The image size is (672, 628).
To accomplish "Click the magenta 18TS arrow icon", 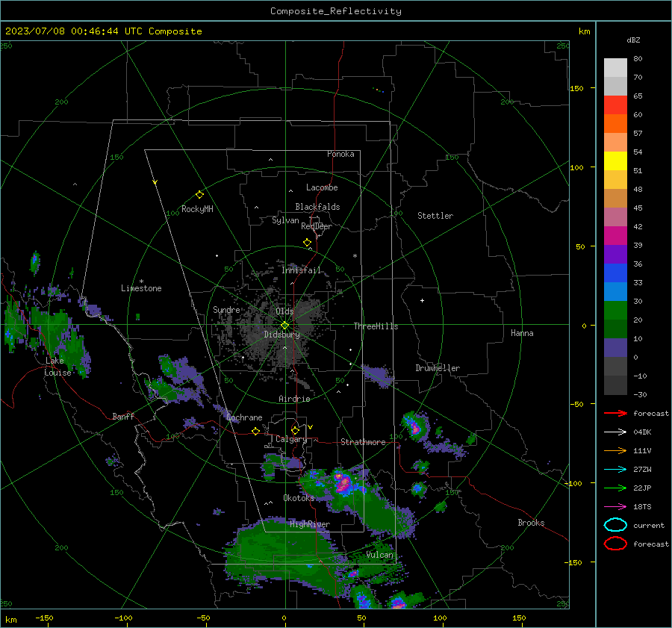I will click(x=615, y=507).
